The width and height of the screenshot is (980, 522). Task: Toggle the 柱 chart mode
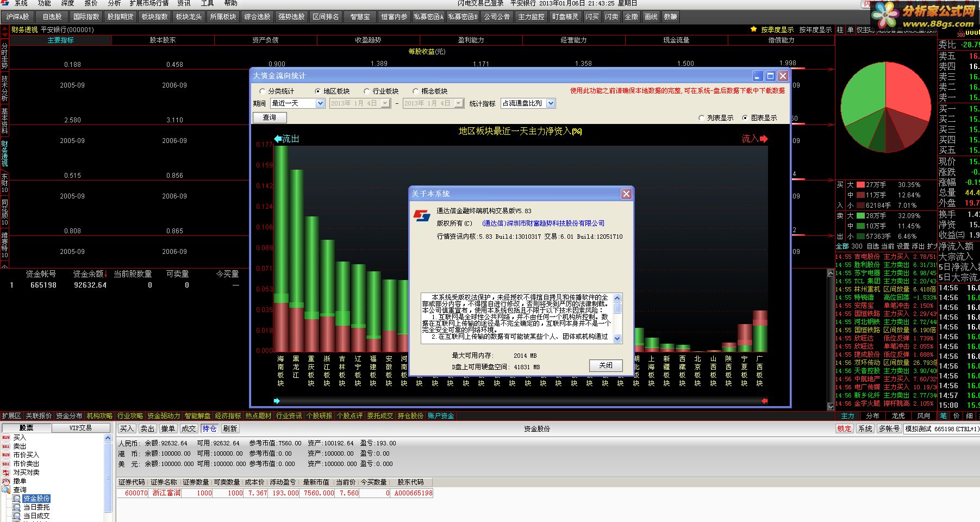tap(840, 30)
